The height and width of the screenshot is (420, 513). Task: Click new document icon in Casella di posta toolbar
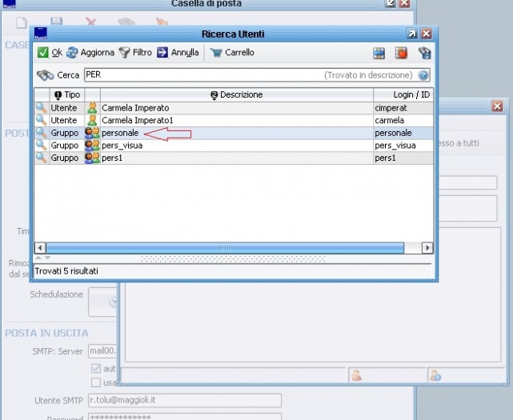[22, 23]
